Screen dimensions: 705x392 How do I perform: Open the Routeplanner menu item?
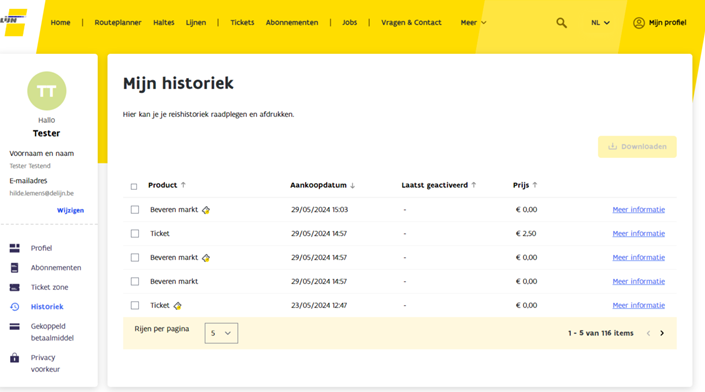(118, 22)
